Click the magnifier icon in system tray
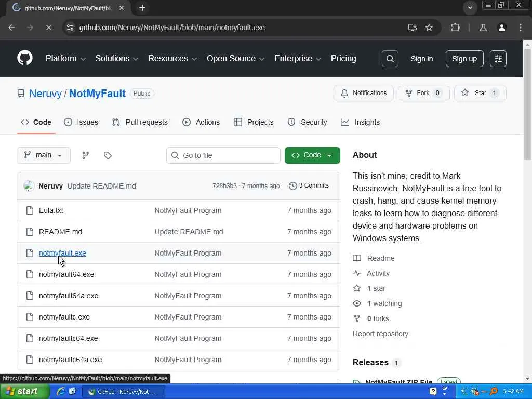This screenshot has height=399, width=532. click(x=494, y=391)
